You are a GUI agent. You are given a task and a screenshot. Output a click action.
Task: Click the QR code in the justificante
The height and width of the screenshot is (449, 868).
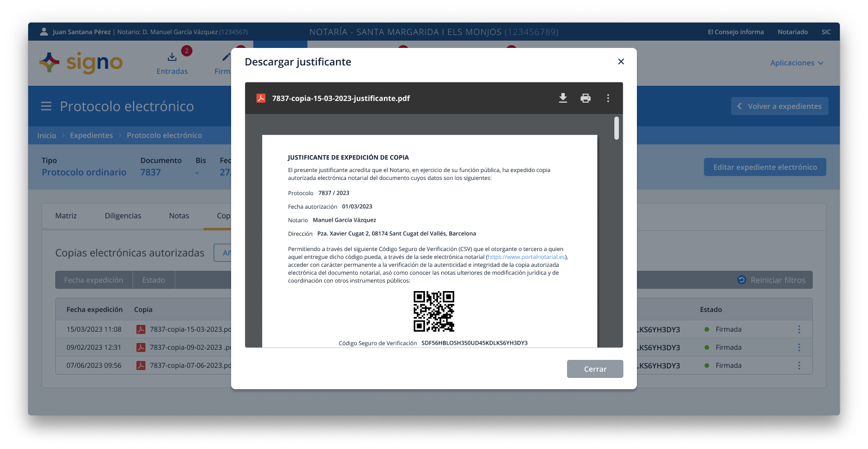[x=433, y=311]
